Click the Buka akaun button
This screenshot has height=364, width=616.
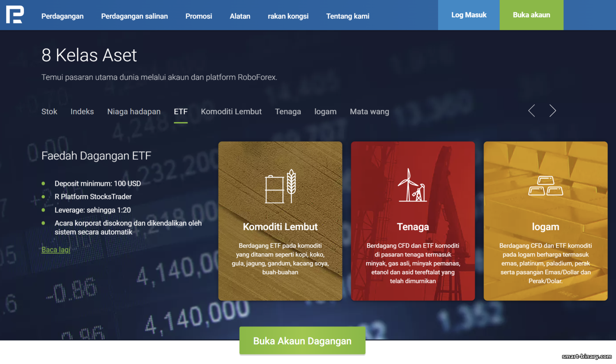531,15
